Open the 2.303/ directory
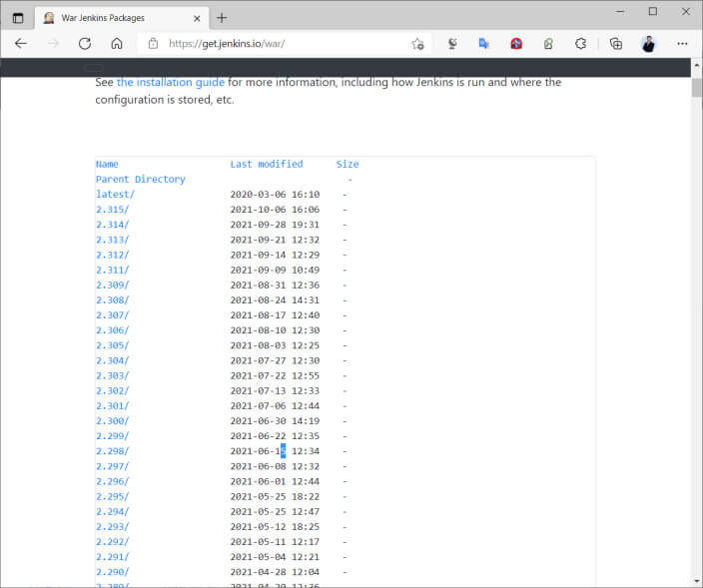This screenshot has width=703, height=588. point(112,376)
